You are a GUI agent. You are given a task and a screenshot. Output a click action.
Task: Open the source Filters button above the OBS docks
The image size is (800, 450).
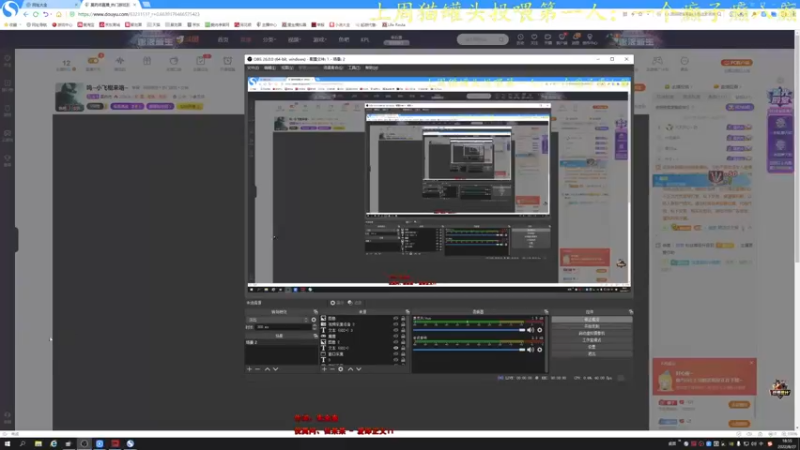(355, 303)
